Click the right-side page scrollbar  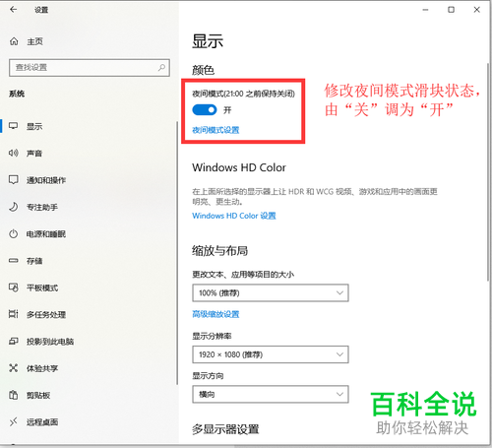click(488, 171)
